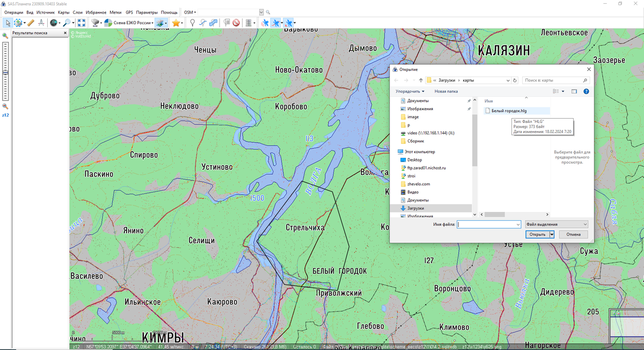Toggle the cursor move-map mode button
Image resolution: width=644 pixels, height=350 pixels.
(x=8, y=23)
